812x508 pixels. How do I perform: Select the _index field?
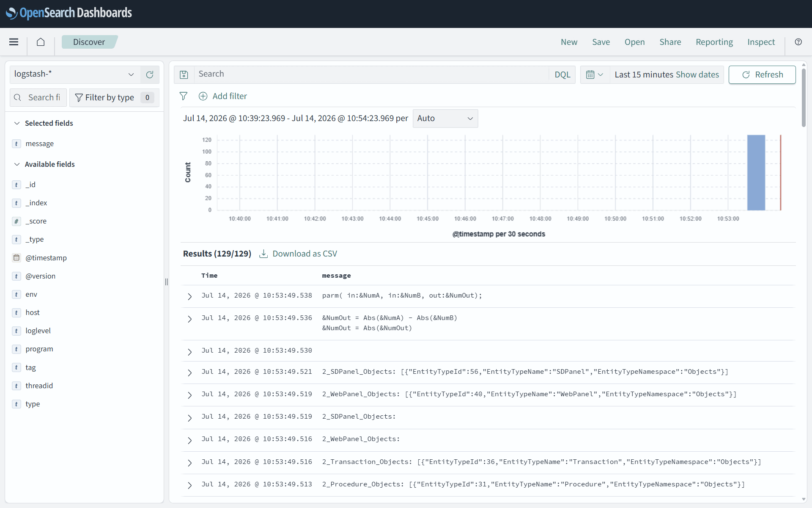click(36, 203)
